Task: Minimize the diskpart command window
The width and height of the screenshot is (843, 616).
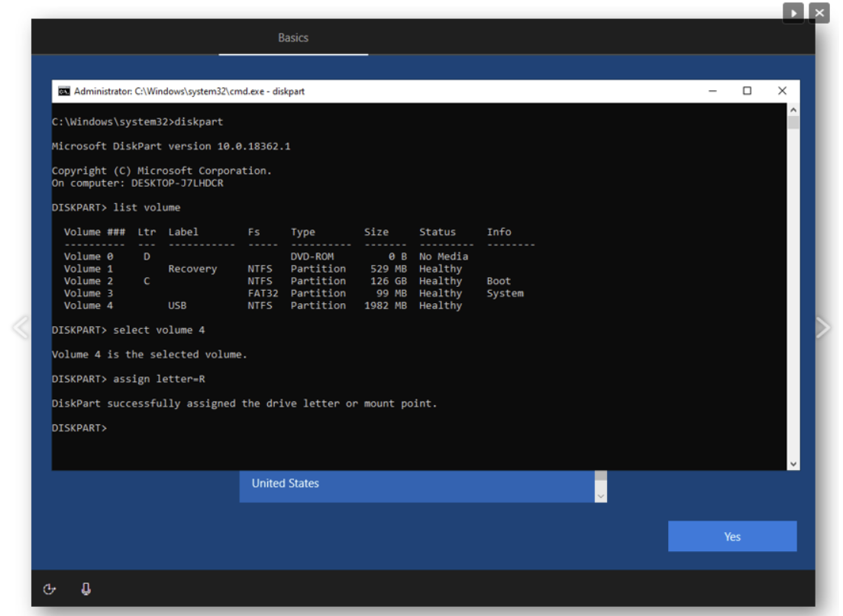Action: tap(712, 91)
